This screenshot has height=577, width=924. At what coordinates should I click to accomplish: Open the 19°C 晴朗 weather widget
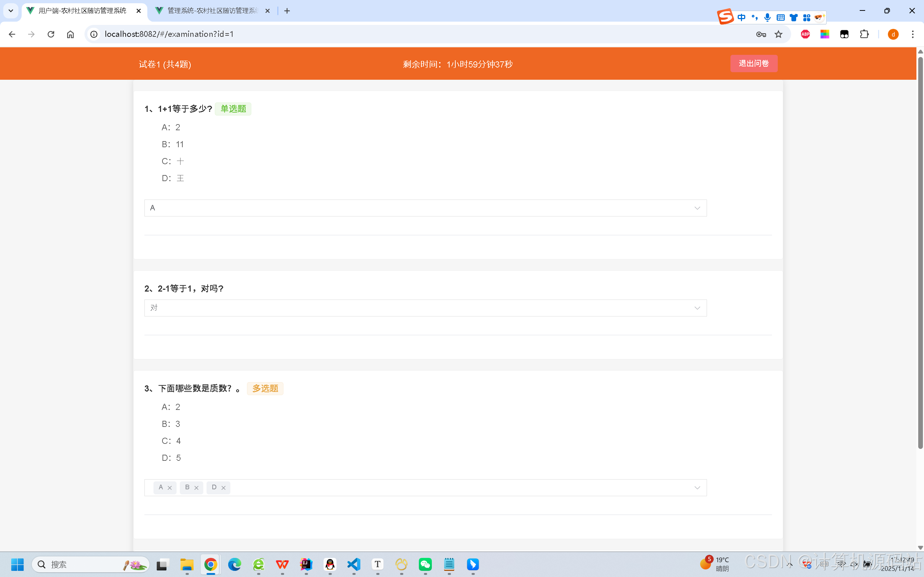pyautogui.click(x=715, y=564)
